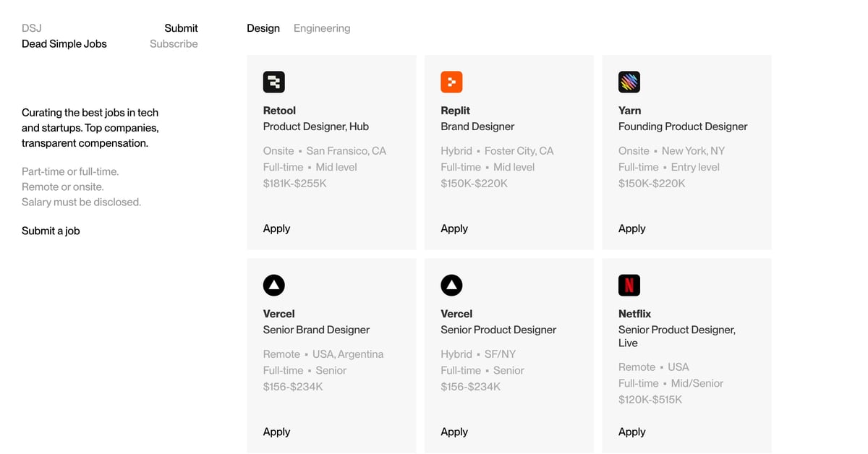Image resolution: width=868 pixels, height=454 pixels.
Task: Click the Yarn colorful logo icon
Action: click(629, 82)
